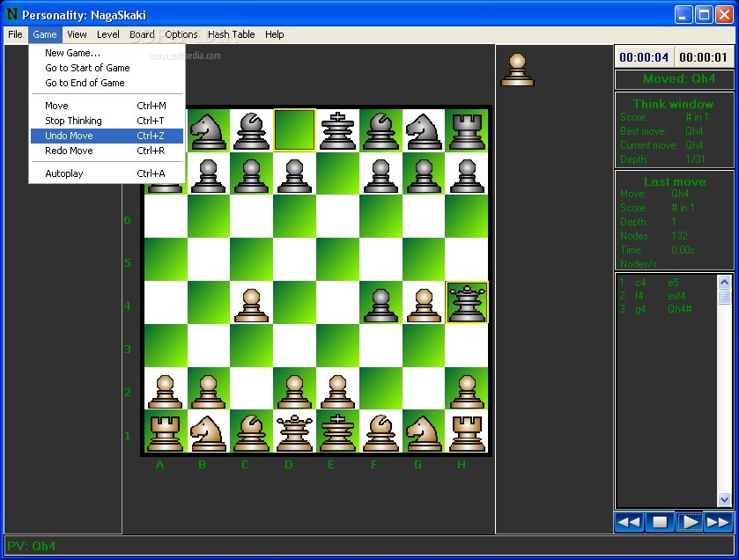This screenshot has height=560, width=739.
Task: Select the white queen on d1
Action: click(294, 432)
